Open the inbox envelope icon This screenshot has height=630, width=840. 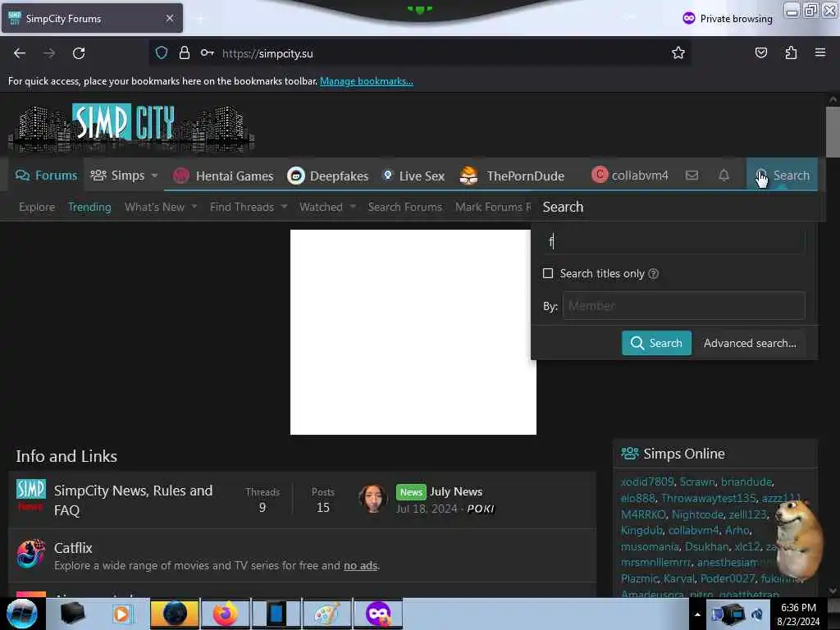coord(692,176)
